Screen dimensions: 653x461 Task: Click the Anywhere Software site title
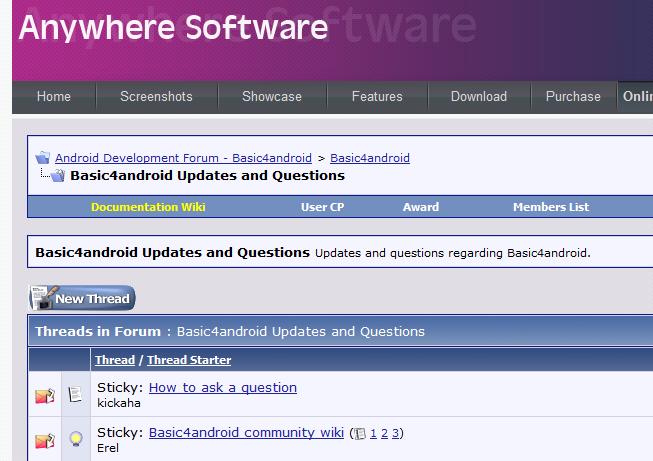[x=173, y=28]
